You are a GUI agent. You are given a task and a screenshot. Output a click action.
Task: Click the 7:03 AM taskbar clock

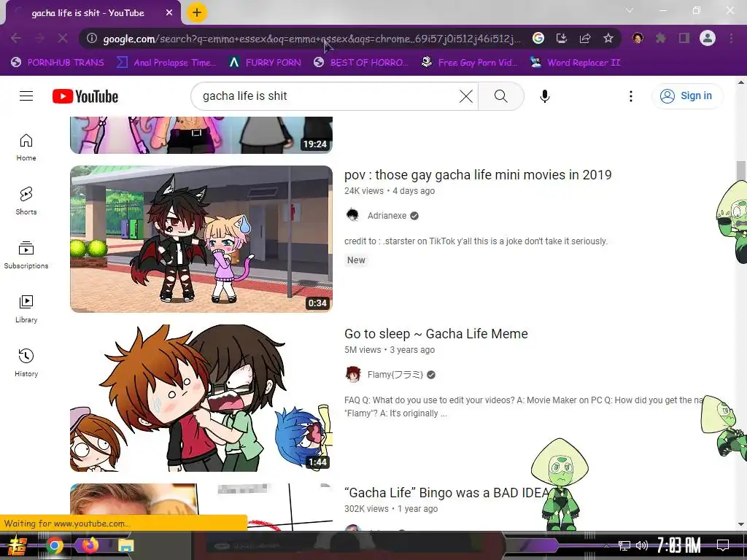click(679, 545)
